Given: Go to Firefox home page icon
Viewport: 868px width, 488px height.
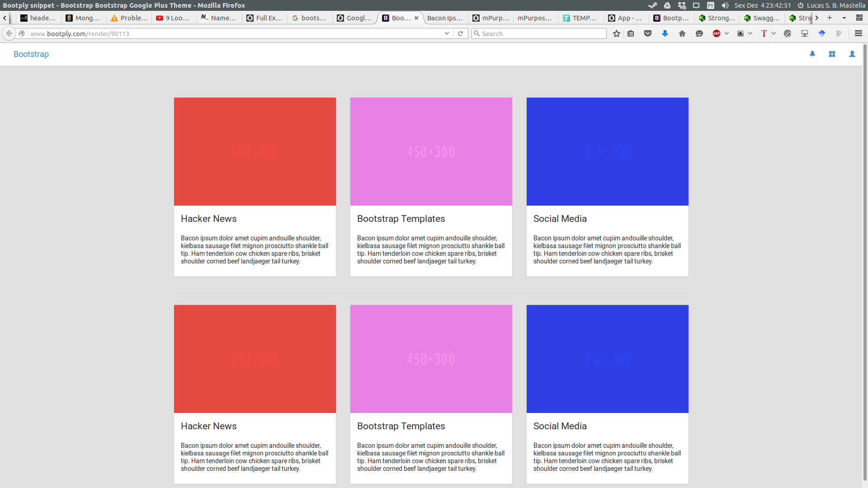Looking at the screenshot, I should (x=682, y=33).
